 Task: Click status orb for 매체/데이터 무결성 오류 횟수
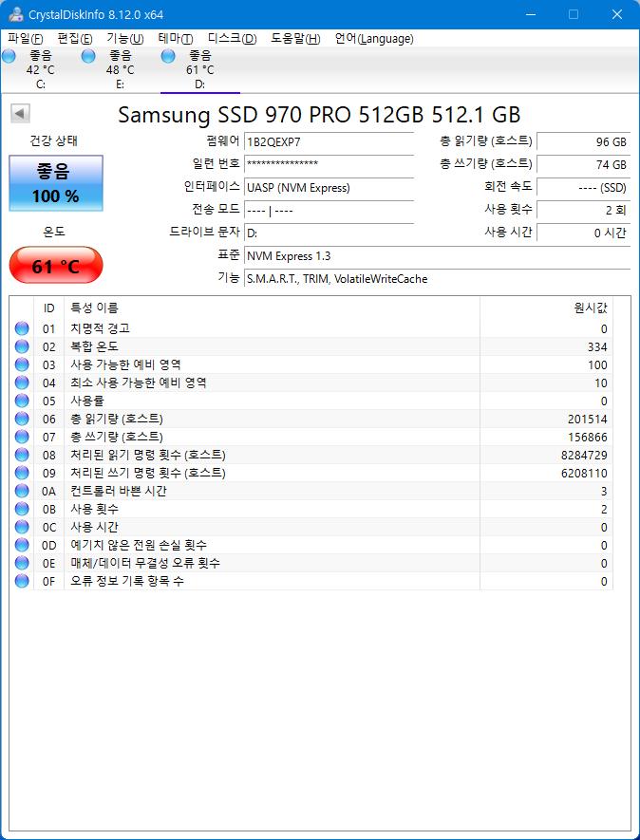22,563
